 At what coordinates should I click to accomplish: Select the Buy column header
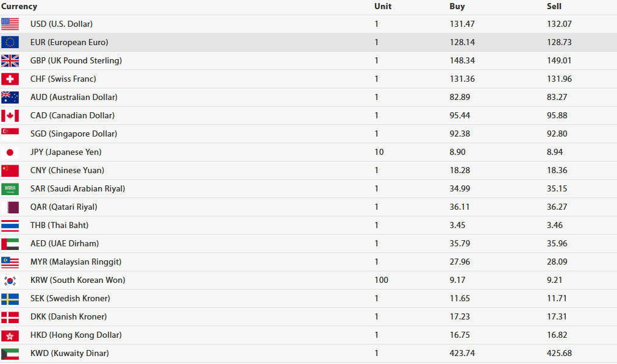(x=457, y=6)
